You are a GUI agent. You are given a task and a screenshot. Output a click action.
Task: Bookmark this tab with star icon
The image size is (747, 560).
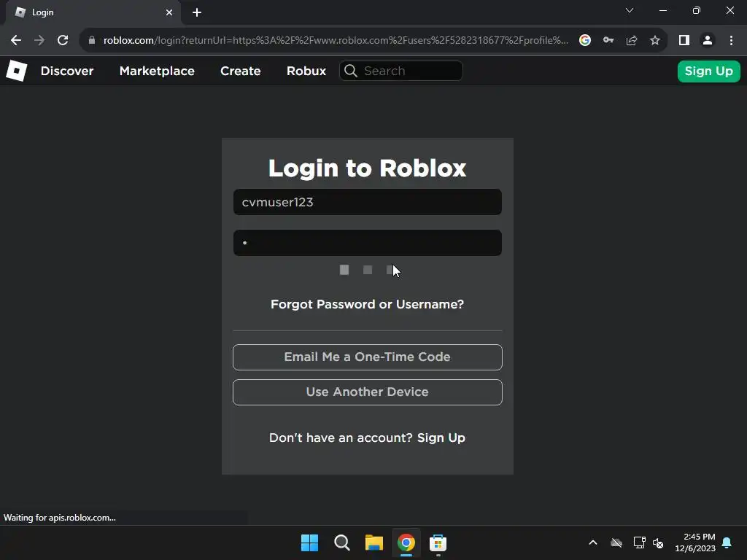655,41
